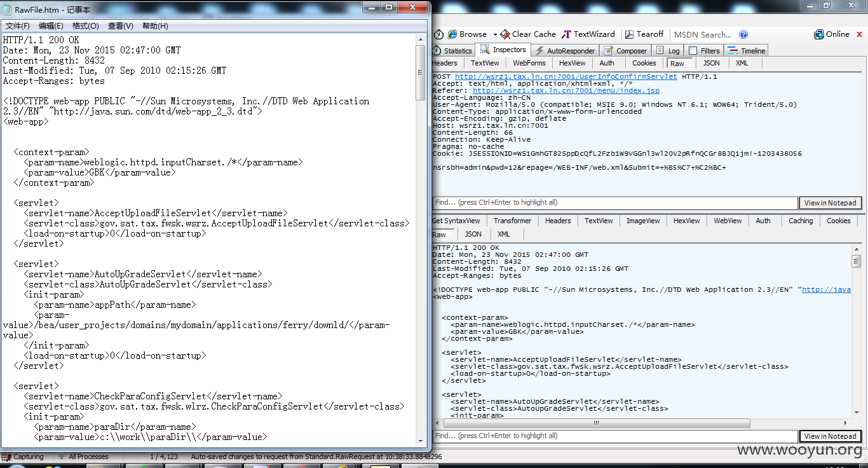
Task: Open the All Processes filter in status bar
Action: 83,457
